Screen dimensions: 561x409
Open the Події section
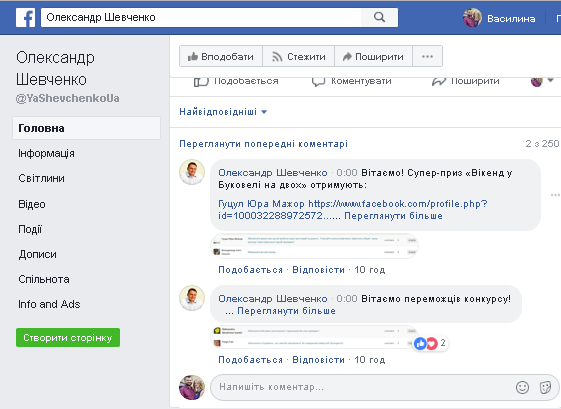pyautogui.click(x=30, y=229)
